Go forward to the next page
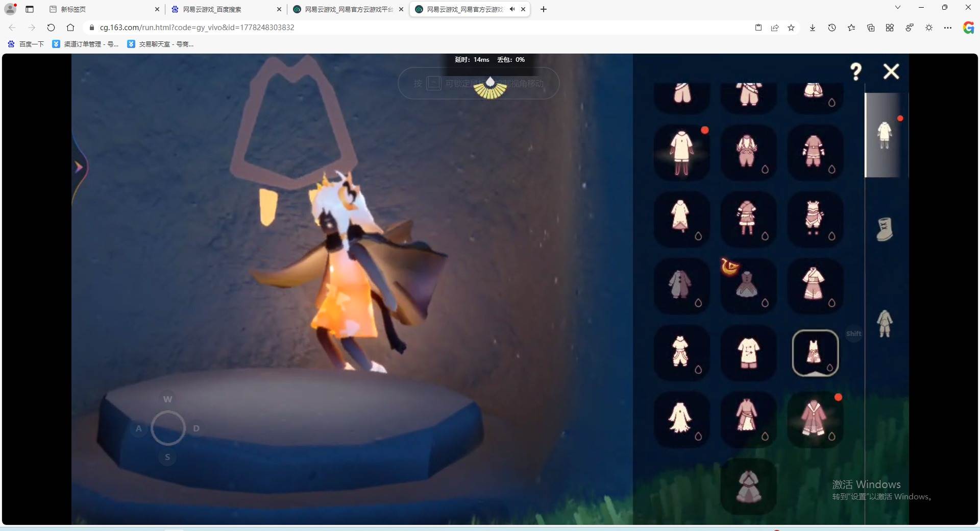 click(x=32, y=28)
